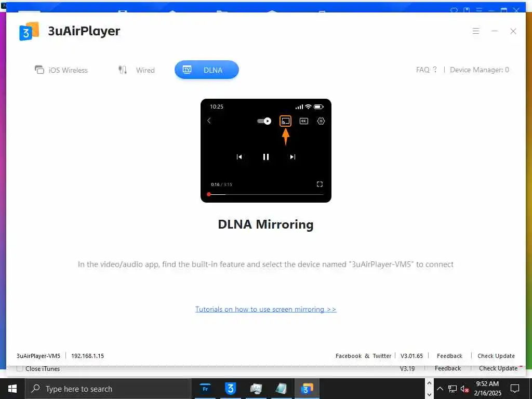Click the DLNA mirroring tutorial image

tap(265, 151)
